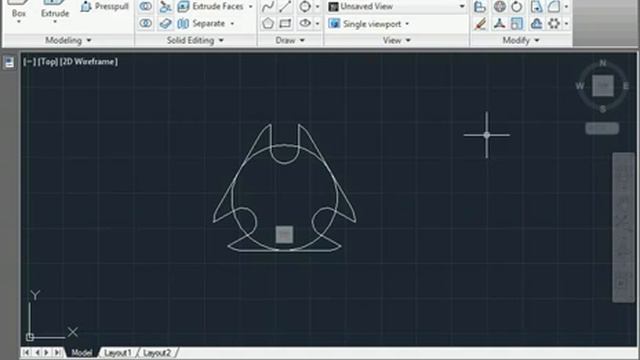Image resolution: width=640 pixels, height=360 pixels.
Task: Click the [2D Wireframe] visual style label
Action: [x=89, y=62]
